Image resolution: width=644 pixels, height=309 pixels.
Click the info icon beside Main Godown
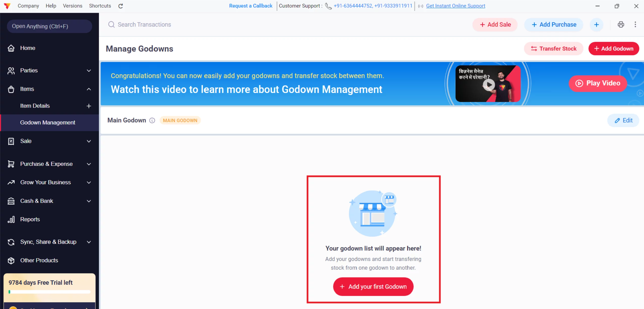(152, 120)
